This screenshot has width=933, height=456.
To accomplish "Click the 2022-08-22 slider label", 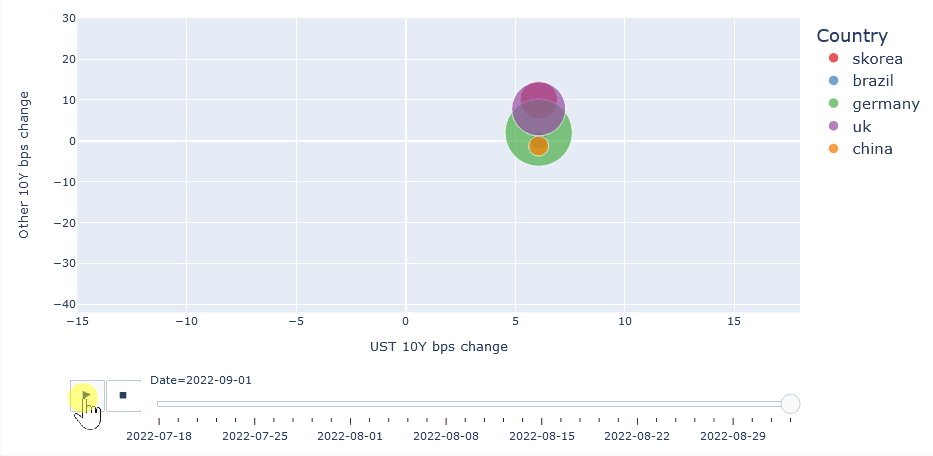I will point(637,436).
